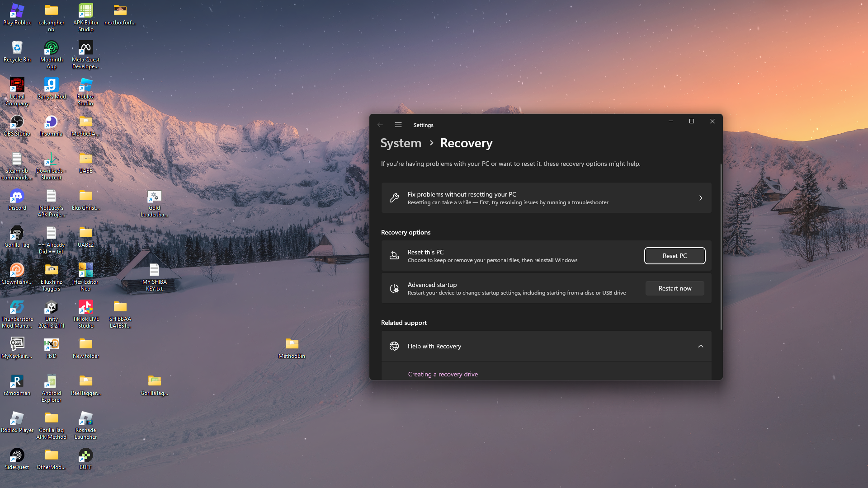Select the Garry's Mod desktop icon

(51, 85)
